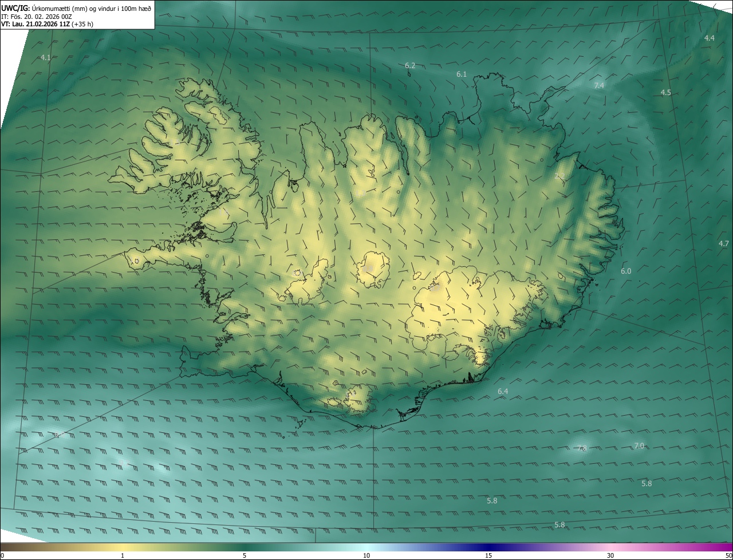Screen dimensions: 733x560
Task: Click the 50 tick label on the color scale
Action: [728, 556]
